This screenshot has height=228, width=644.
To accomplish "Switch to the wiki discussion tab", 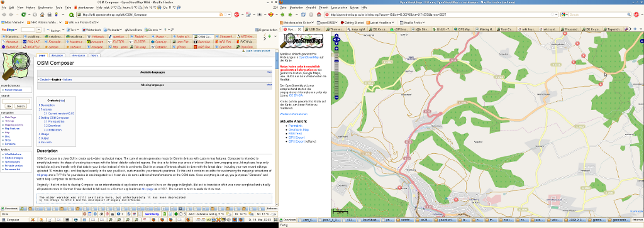I will click(57, 55).
